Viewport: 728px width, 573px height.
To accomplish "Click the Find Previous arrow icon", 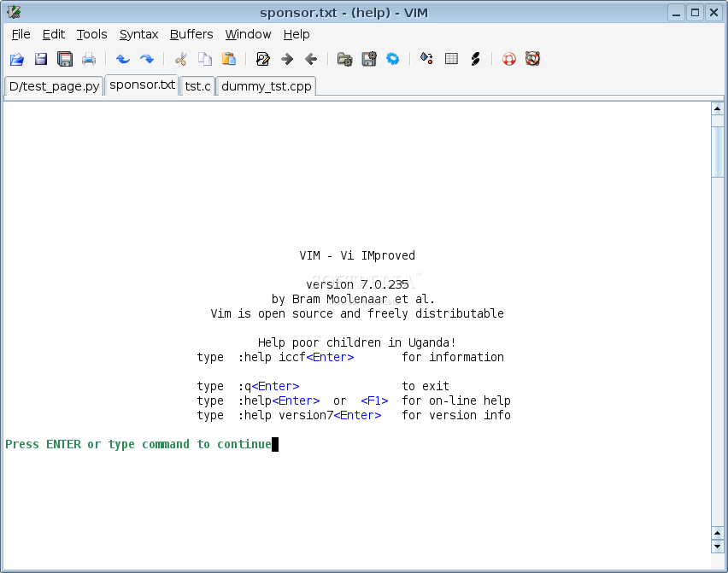I will pyautogui.click(x=311, y=59).
